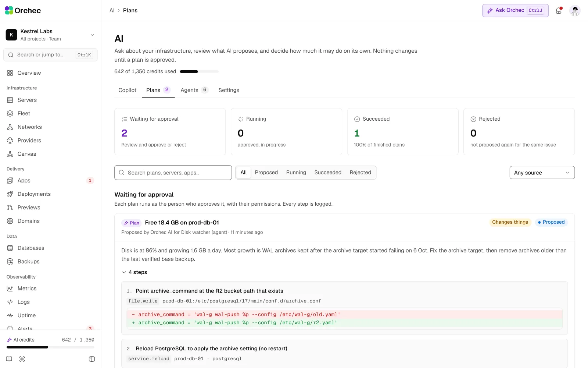Viewport: 588px width, 368px height.
Task: Click the AI breadcrumb link
Action: pos(112,10)
